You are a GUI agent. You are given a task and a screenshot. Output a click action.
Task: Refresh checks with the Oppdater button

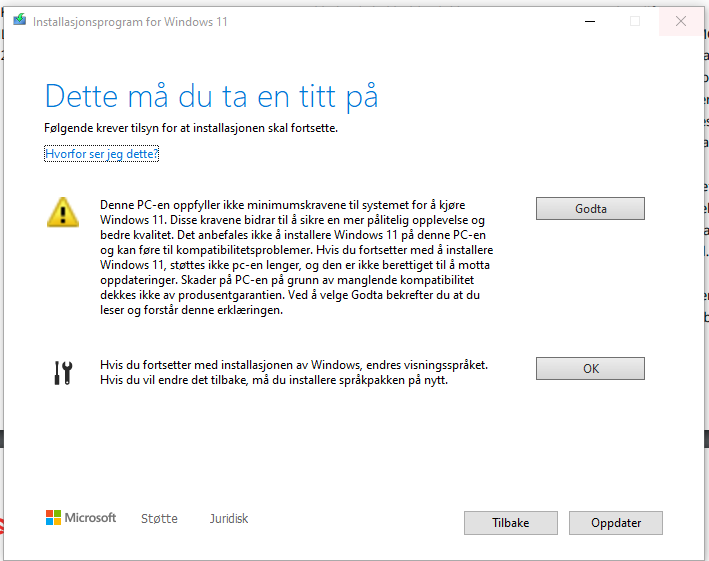(615, 523)
